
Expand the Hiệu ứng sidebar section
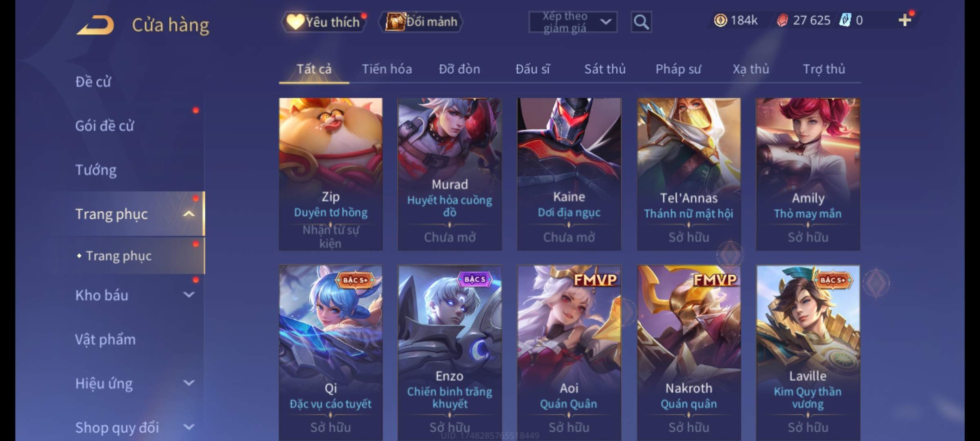(189, 383)
